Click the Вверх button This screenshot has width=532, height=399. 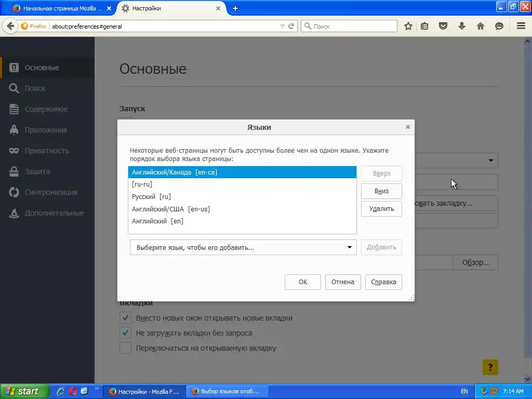tap(381, 174)
